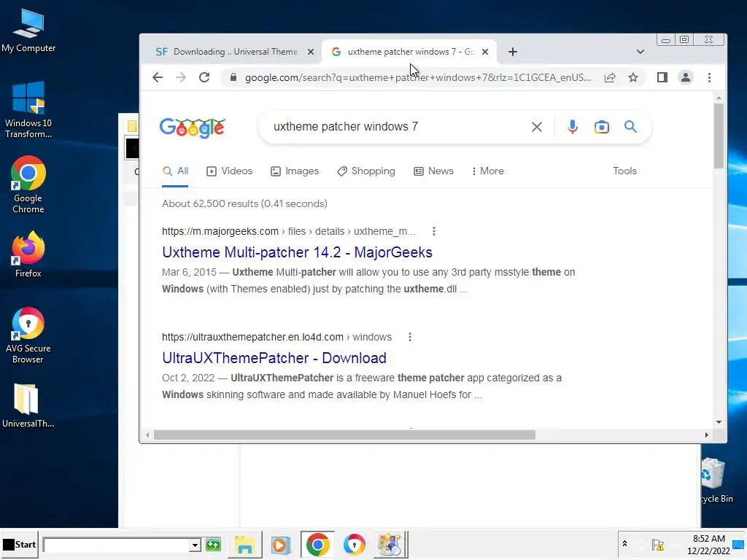Image resolution: width=747 pixels, height=560 pixels.
Task: Select the All results tab
Action: (175, 171)
